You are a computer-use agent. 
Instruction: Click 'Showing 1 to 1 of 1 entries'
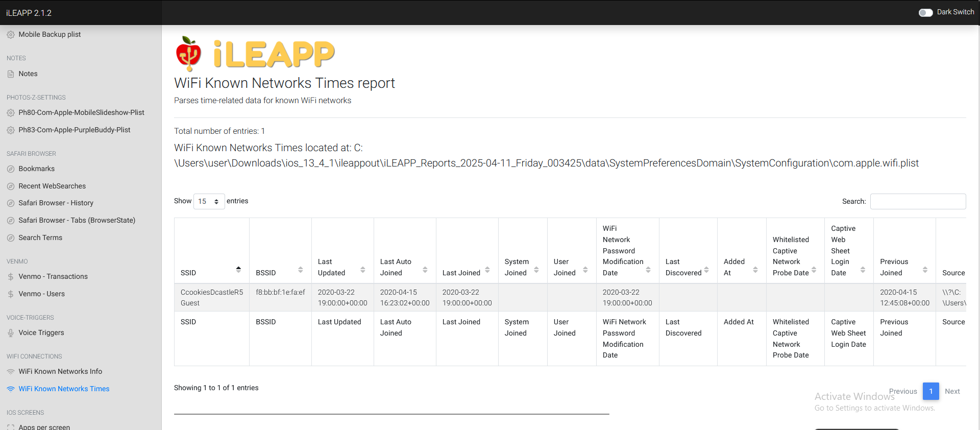(216, 388)
